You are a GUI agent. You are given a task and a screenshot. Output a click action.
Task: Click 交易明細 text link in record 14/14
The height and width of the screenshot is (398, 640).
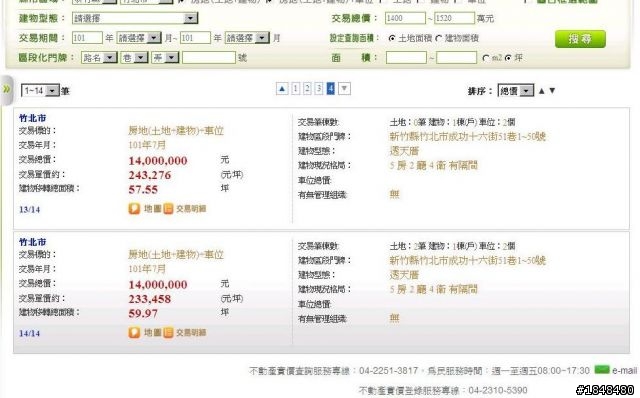[191, 333]
